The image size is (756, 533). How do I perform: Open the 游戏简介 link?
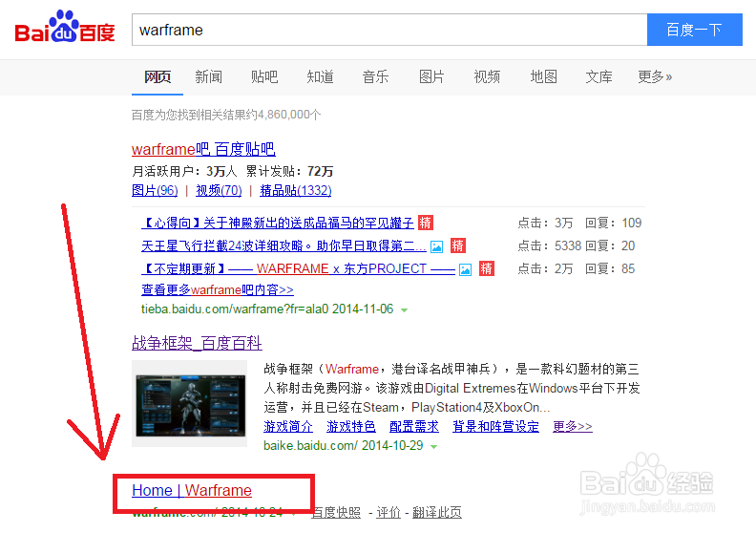(288, 427)
